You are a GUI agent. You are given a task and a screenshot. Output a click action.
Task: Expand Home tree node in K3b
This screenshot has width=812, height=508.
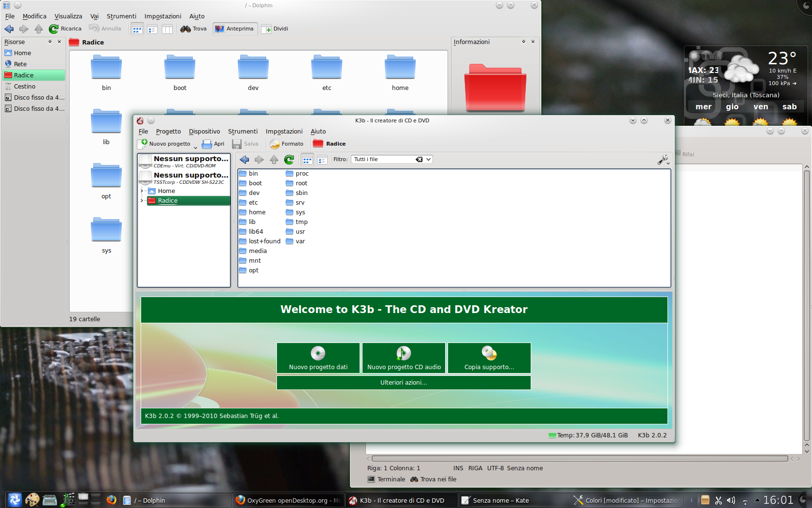[142, 191]
